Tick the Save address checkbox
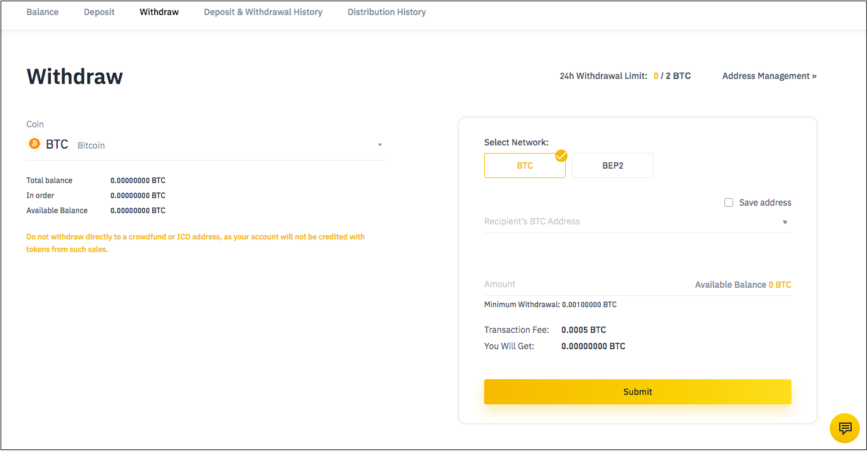Viewport: 868px width, 452px height. coord(729,202)
